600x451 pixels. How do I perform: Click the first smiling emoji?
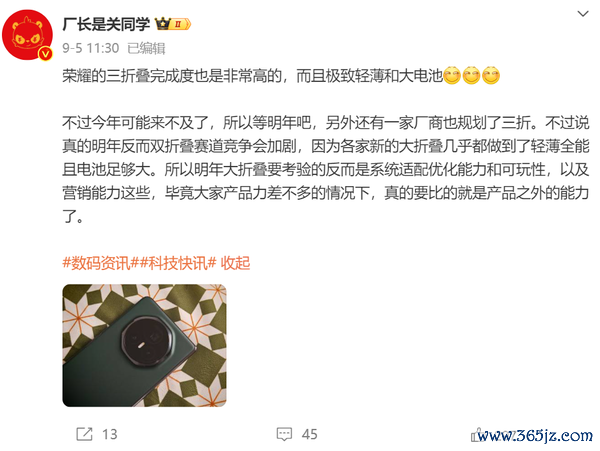click(x=452, y=75)
